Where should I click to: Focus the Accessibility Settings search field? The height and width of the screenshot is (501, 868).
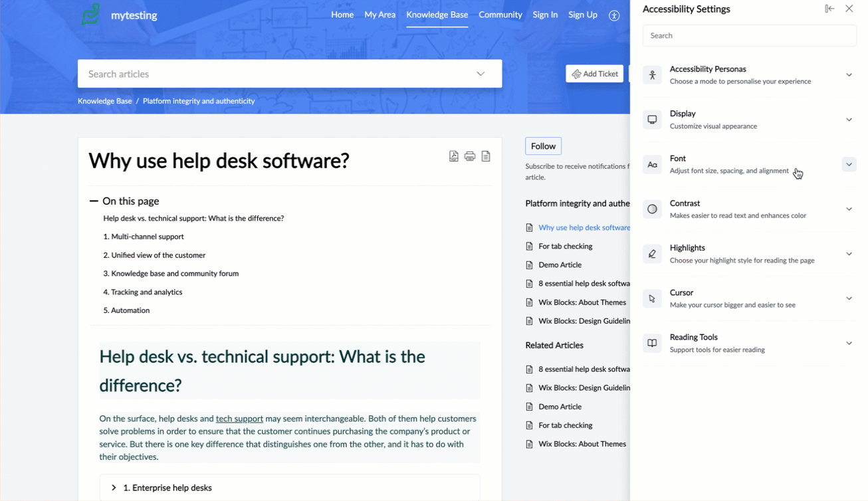coord(750,36)
